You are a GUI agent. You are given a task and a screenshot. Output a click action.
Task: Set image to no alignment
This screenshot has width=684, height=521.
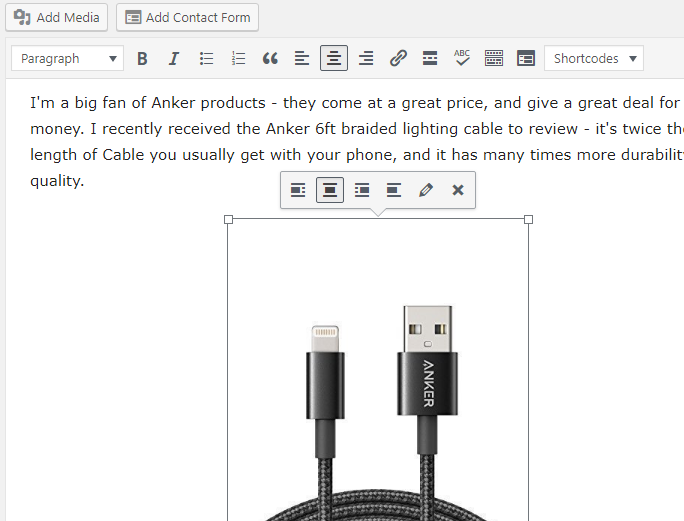pos(394,190)
